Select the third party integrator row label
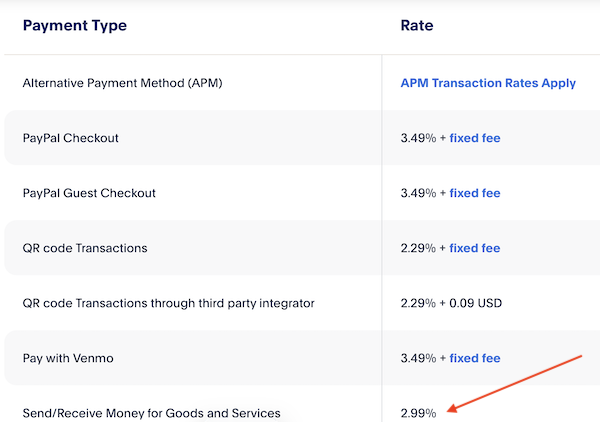Image resolution: width=600 pixels, height=422 pixels. click(166, 303)
